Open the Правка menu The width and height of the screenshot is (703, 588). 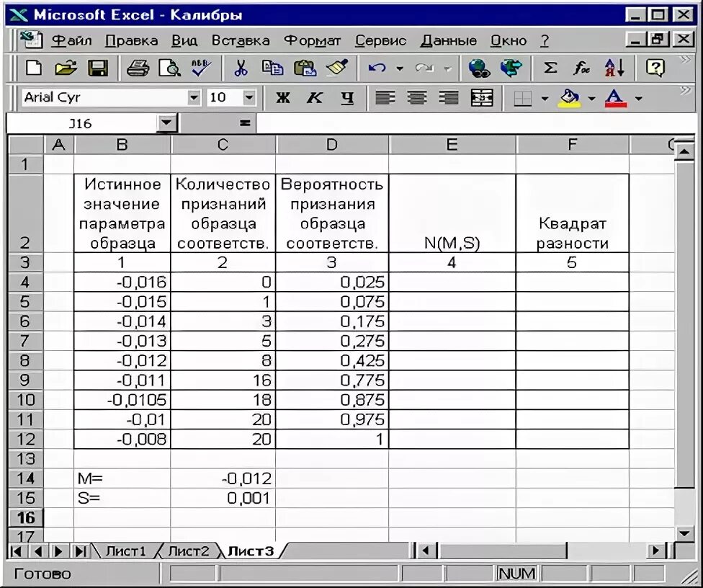(x=131, y=40)
